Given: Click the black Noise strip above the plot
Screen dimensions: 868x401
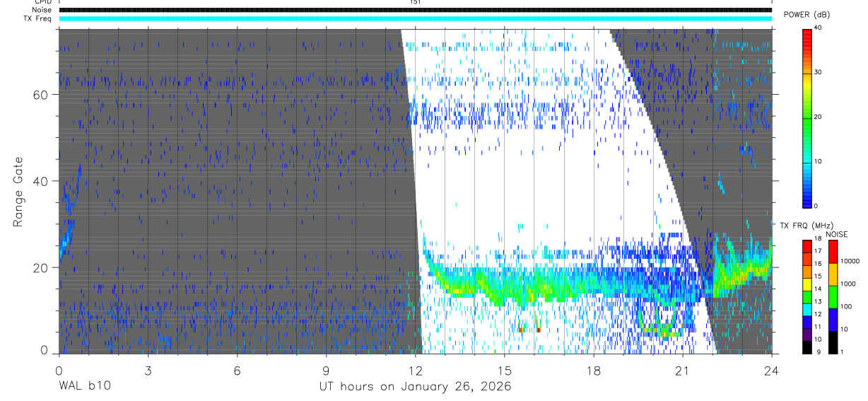Looking at the screenshot, I should pyautogui.click(x=415, y=10).
